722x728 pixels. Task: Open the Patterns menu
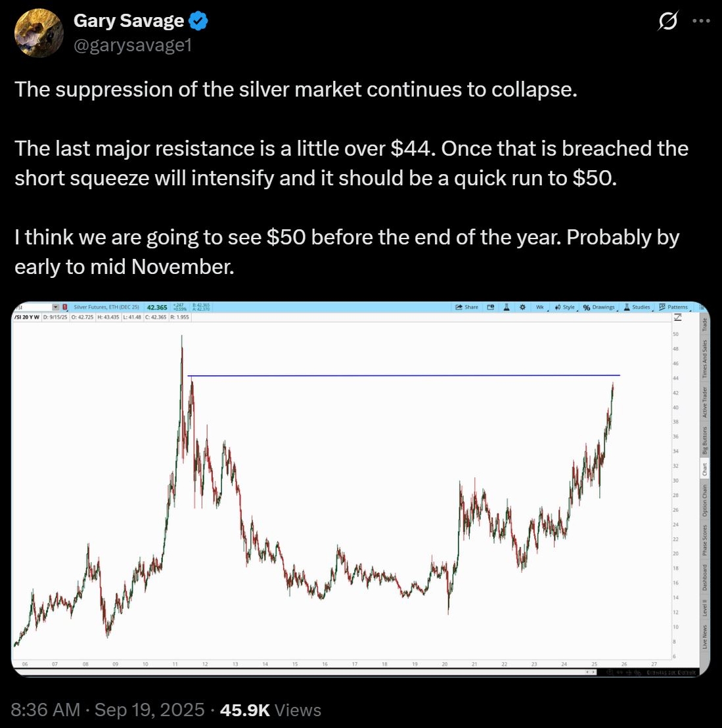674,307
